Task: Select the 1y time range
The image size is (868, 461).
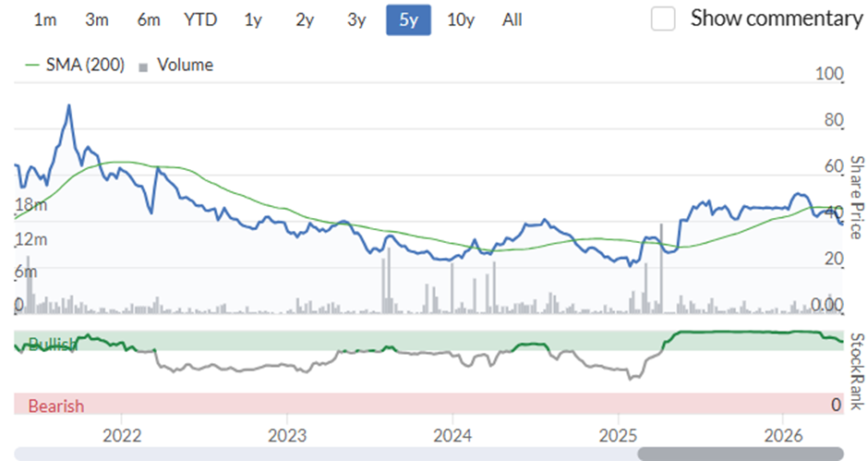Action: pos(253,20)
